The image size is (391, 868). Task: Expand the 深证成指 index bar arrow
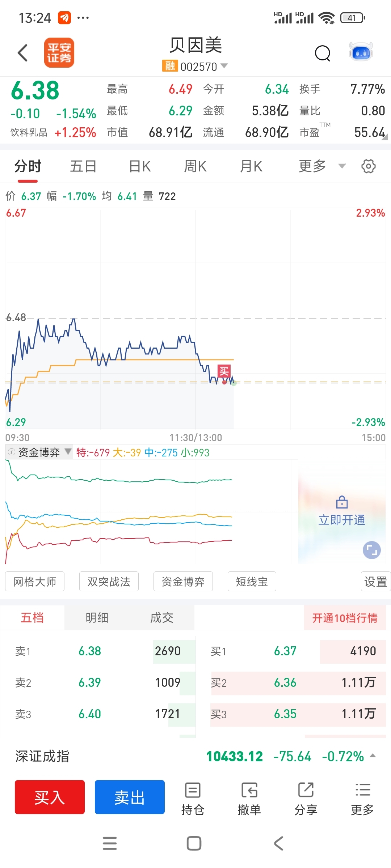pos(373,756)
